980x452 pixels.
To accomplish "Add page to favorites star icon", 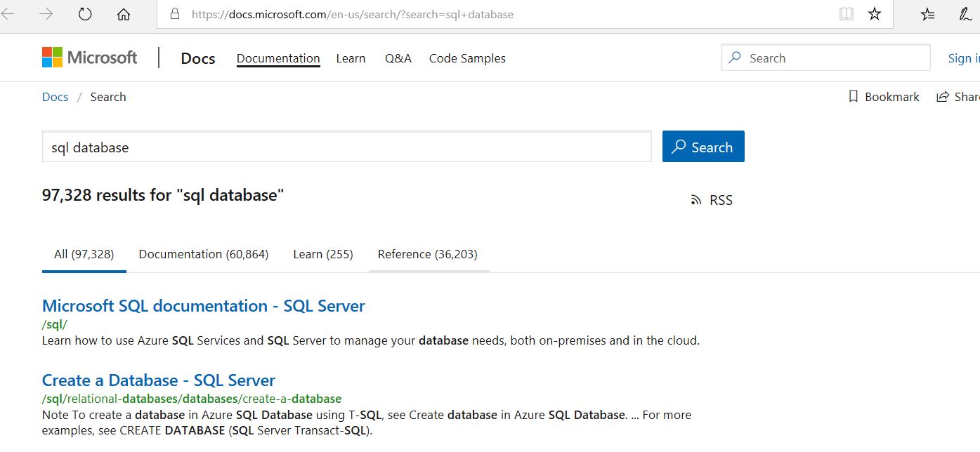I will tap(875, 14).
